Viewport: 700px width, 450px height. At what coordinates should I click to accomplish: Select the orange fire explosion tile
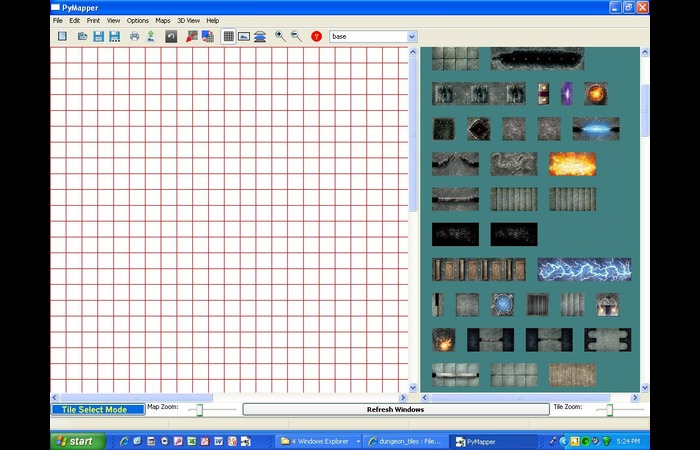572,164
